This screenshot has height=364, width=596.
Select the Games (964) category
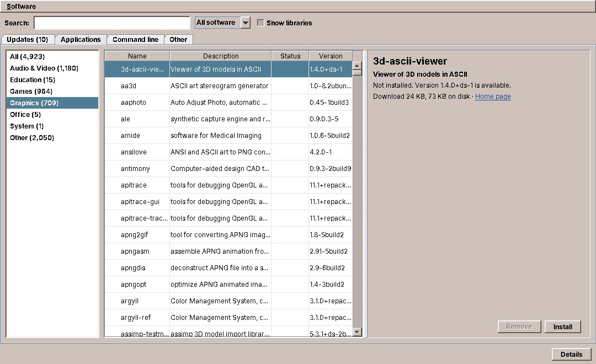click(52, 91)
